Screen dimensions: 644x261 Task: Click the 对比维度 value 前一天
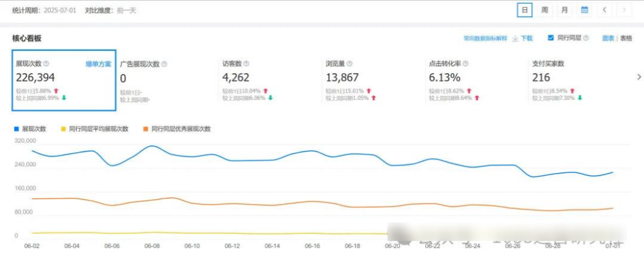(126, 10)
